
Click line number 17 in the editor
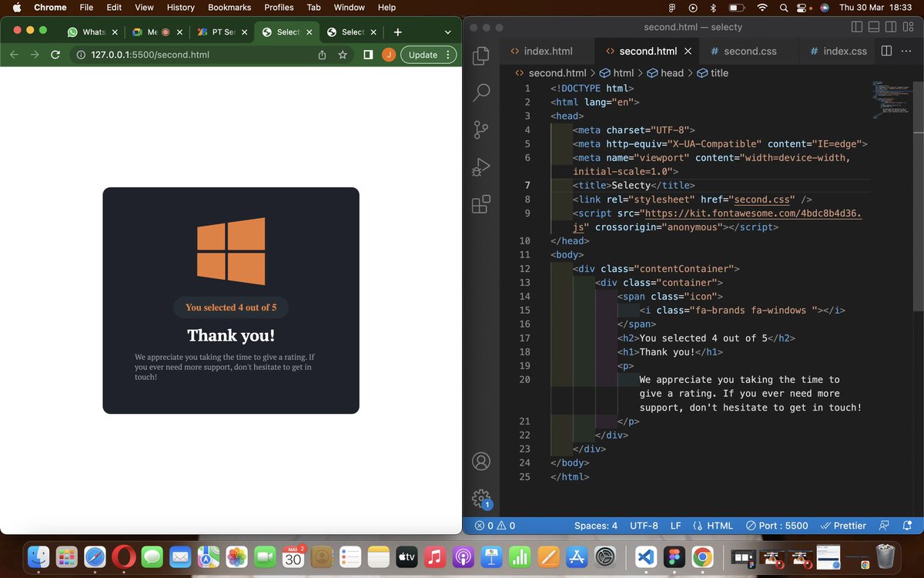pyautogui.click(x=525, y=338)
